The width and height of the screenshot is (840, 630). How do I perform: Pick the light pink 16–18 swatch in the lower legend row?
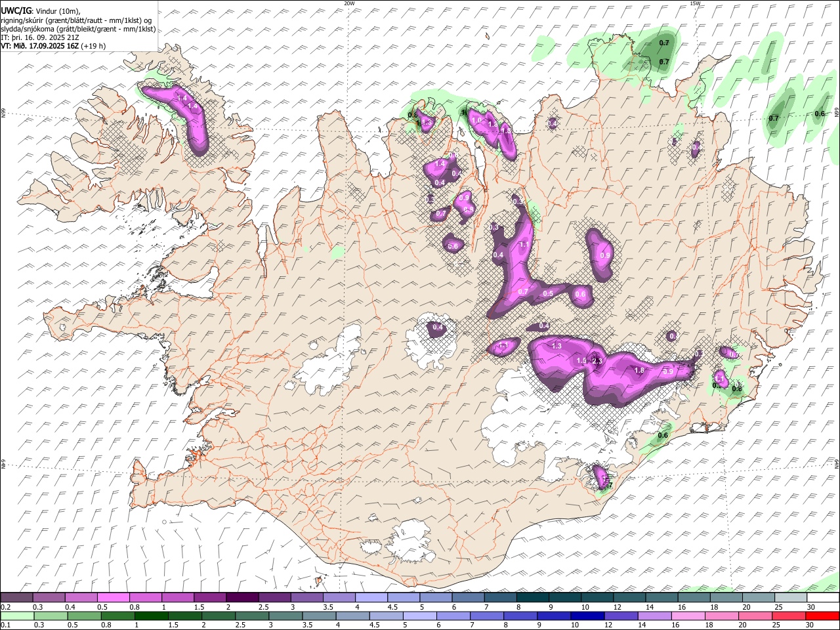pyautogui.click(x=688, y=616)
